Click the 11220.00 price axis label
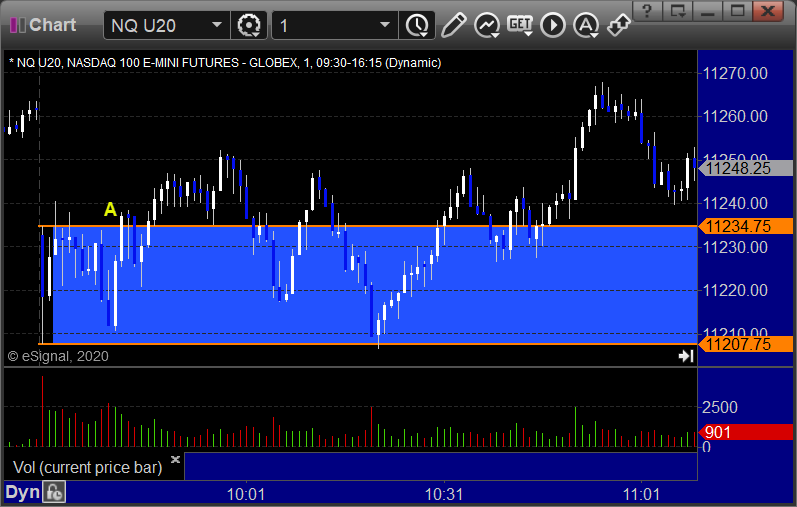 point(735,290)
